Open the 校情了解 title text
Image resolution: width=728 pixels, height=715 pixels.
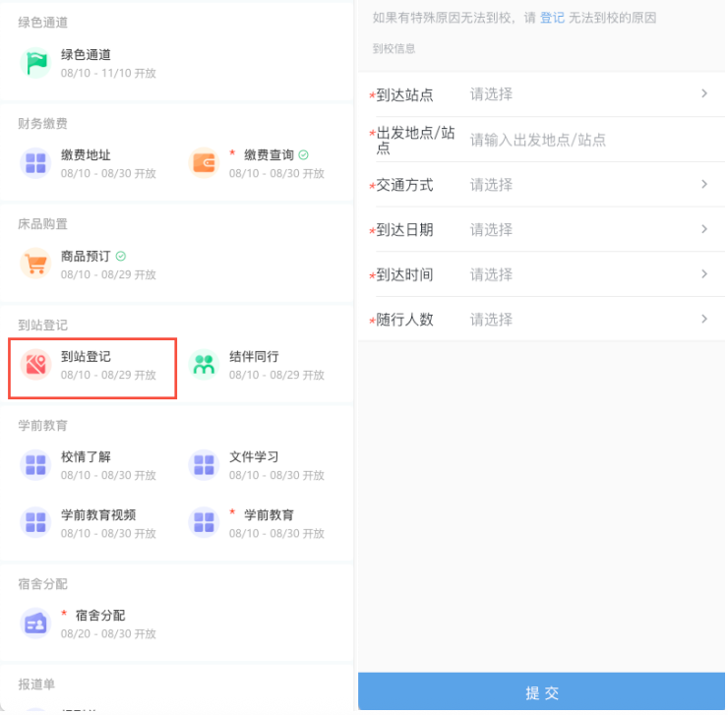pyautogui.click(x=86, y=457)
